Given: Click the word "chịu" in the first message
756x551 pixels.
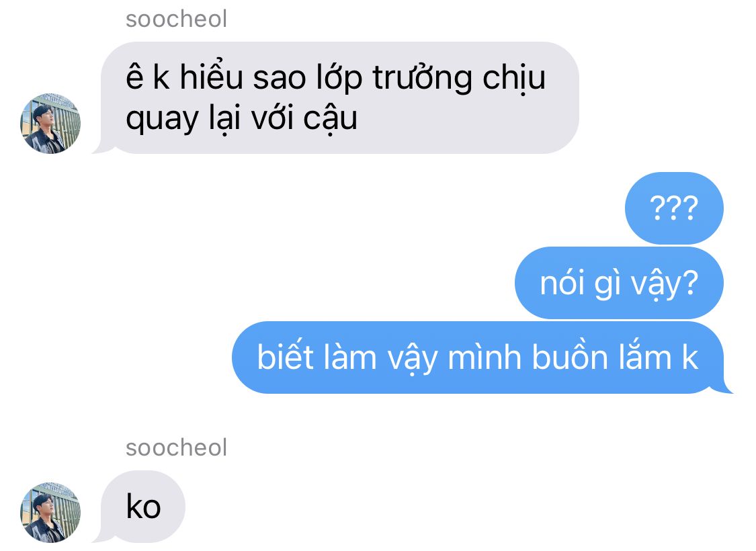Looking at the screenshot, I should pyautogui.click(x=514, y=78).
